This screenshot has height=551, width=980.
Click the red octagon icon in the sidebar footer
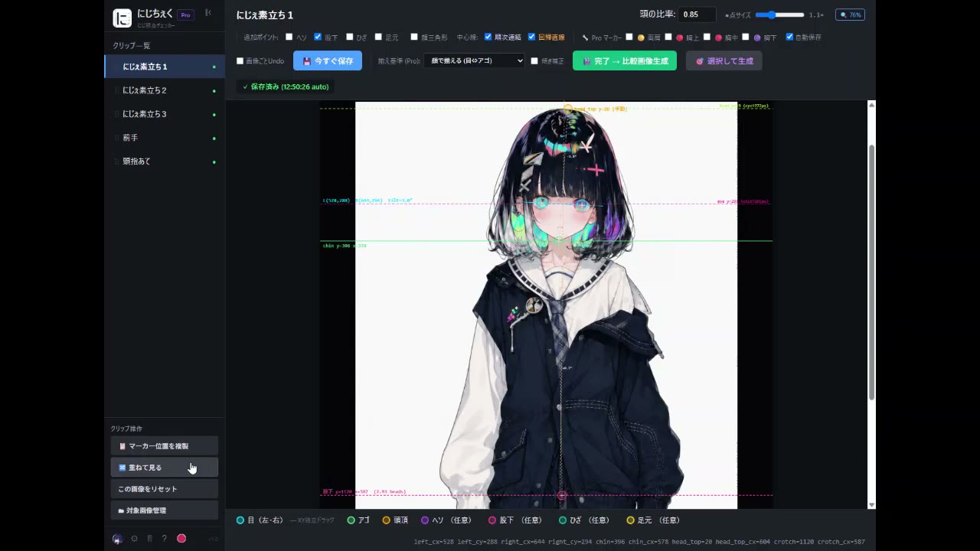pos(181,539)
